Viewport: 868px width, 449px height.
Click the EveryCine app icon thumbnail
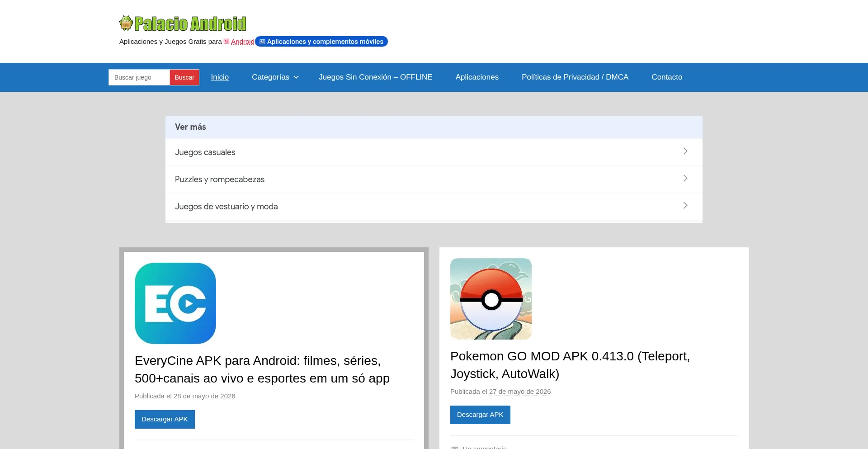coord(175,303)
